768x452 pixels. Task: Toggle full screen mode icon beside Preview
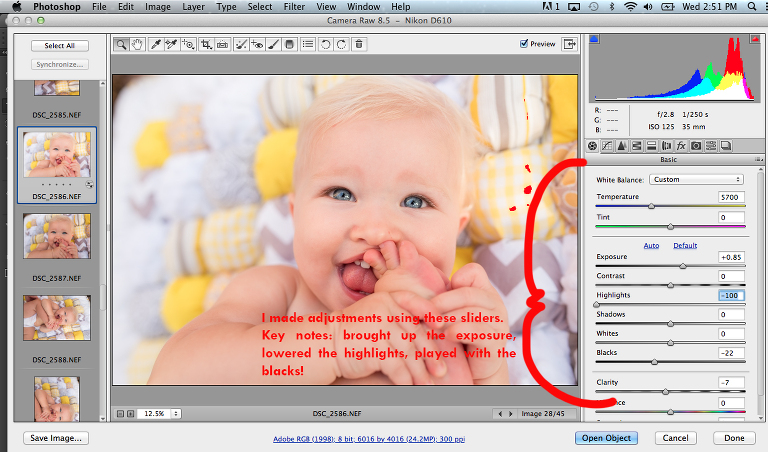(x=569, y=44)
